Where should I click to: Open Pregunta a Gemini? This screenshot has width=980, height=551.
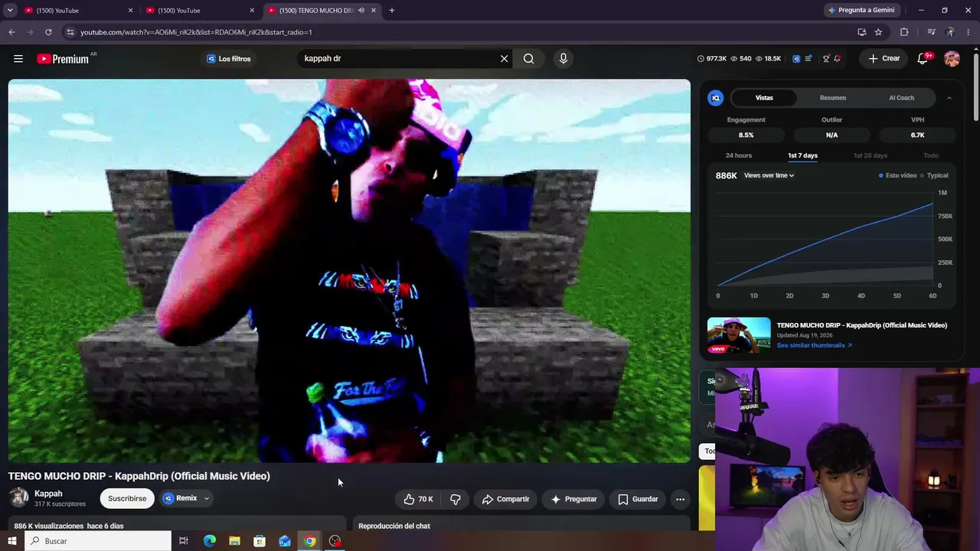point(861,11)
